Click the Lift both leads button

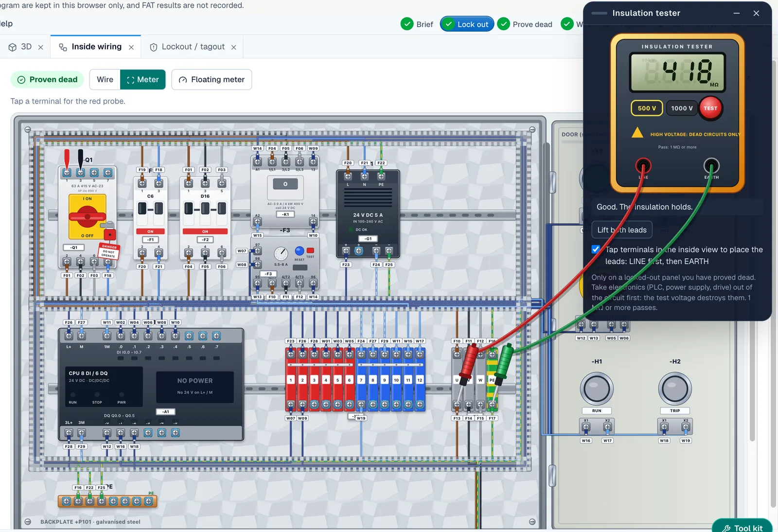[x=622, y=230]
